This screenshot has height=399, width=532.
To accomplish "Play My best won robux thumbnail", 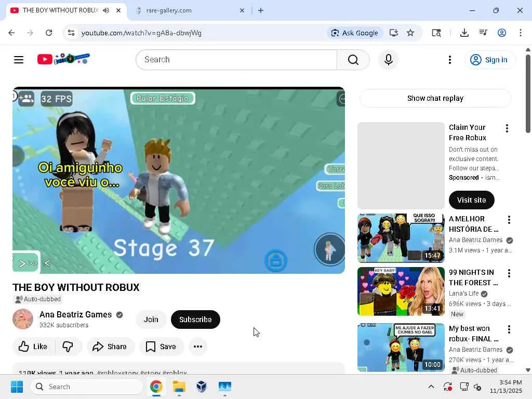I will (x=401, y=348).
